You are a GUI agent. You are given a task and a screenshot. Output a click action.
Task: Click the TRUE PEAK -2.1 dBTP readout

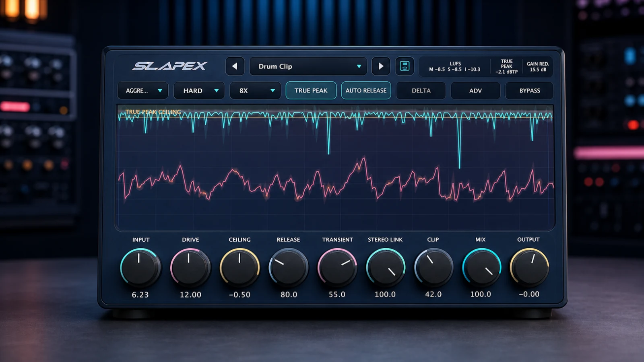click(507, 67)
